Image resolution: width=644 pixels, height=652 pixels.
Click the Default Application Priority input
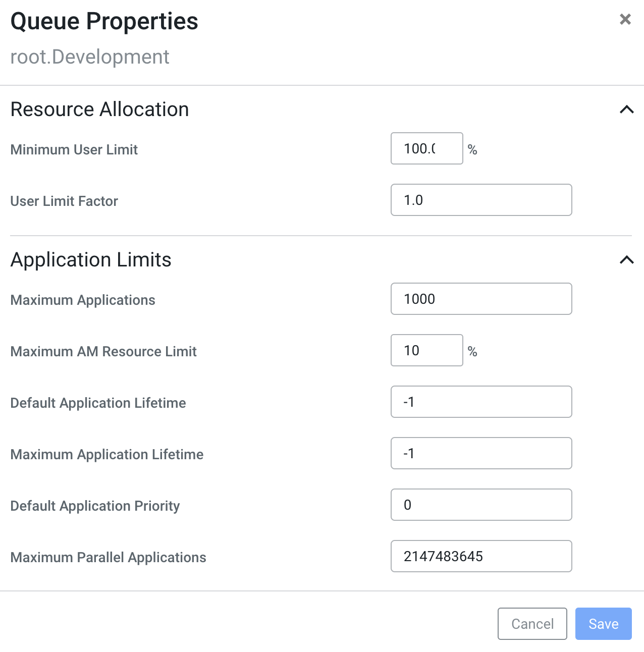(481, 505)
